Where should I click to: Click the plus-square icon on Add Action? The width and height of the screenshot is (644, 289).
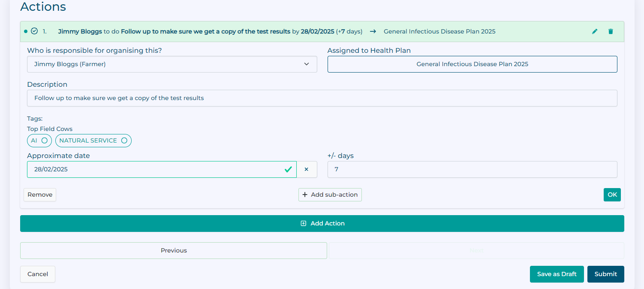(x=304, y=223)
